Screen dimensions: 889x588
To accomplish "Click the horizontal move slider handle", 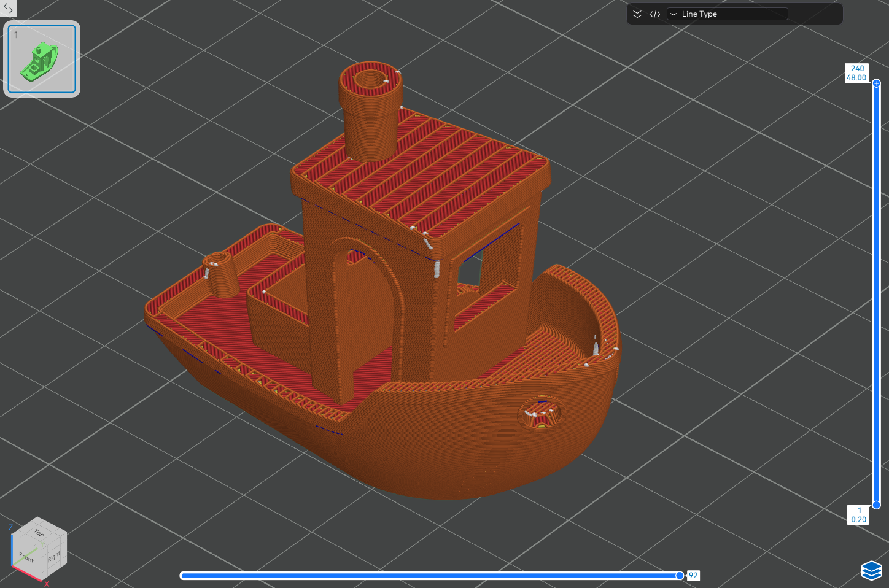I will point(680,576).
